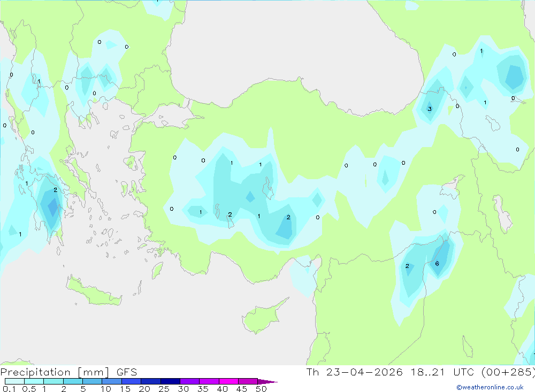The height and width of the screenshot is (392, 535).
Task: Click the legend label '25'
Action: tap(164, 389)
